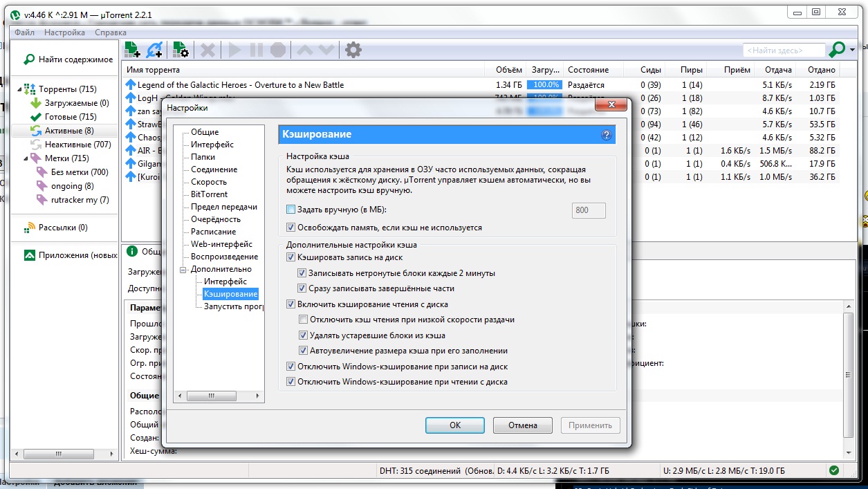Click the Add Torrent toolbar icon

[x=132, y=50]
